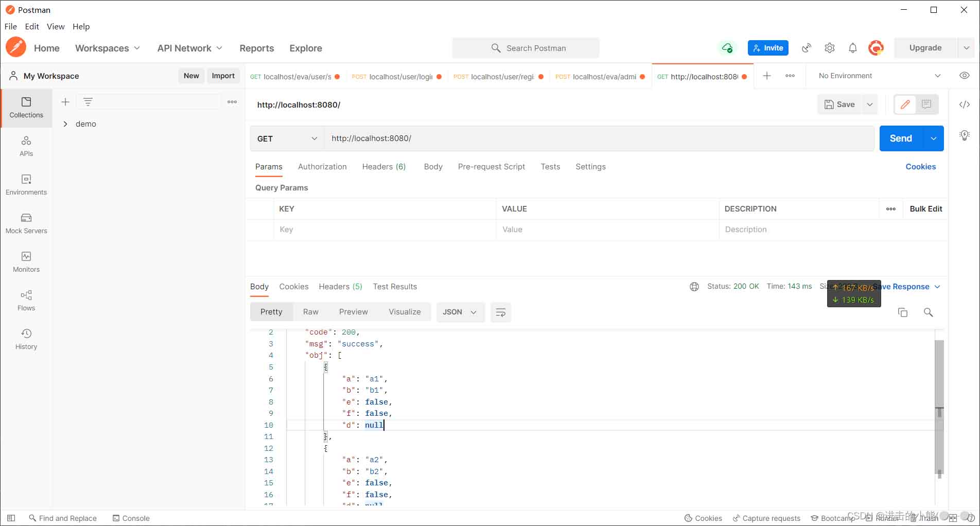The image size is (980, 526).
Task: Toggle line wrap in response viewer
Action: coord(500,312)
